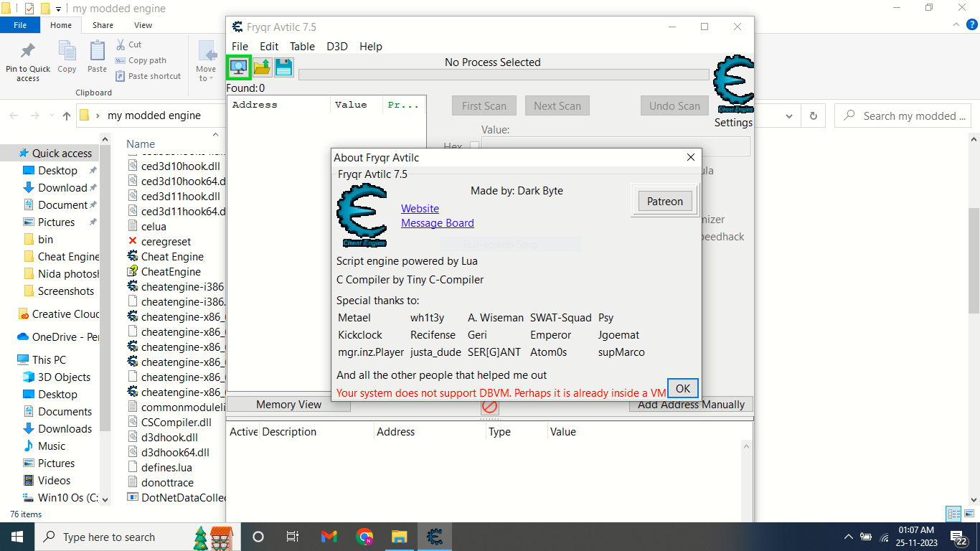Expand the address bar history dropdown
The image size is (980, 551).
(787, 116)
